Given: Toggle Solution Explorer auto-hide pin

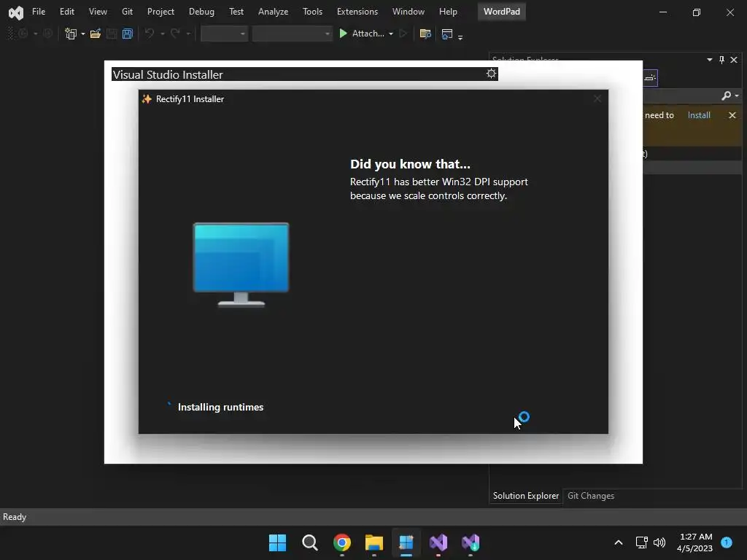Looking at the screenshot, I should coord(721,60).
